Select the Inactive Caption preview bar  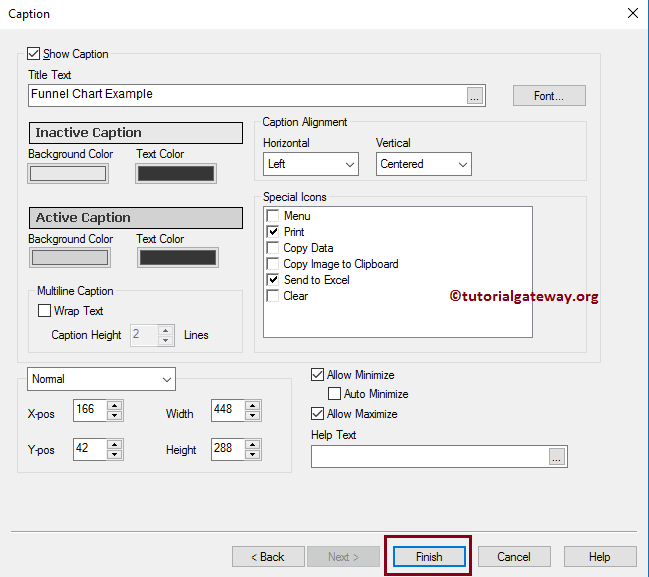(x=136, y=132)
